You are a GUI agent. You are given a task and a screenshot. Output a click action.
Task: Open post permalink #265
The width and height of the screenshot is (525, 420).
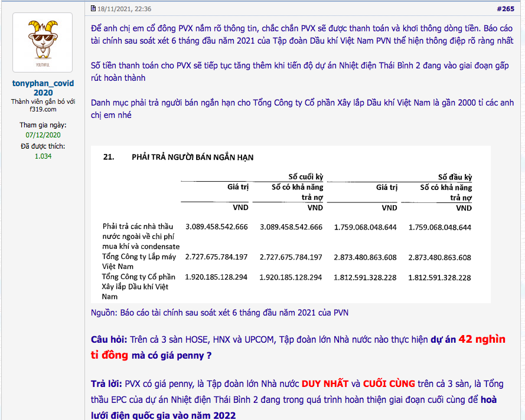tap(506, 9)
